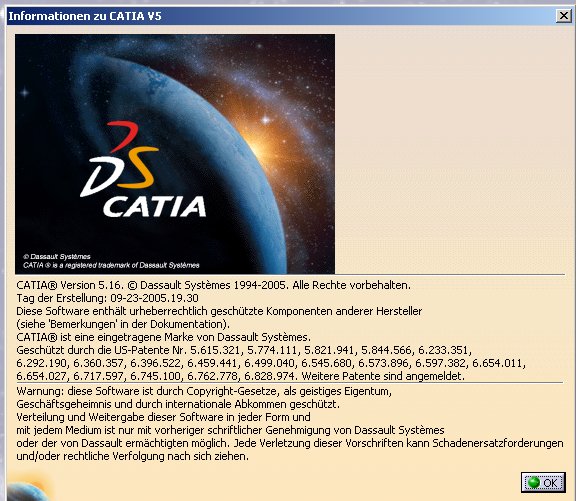Click the 'Bemerkungen' in der Dokumentation text

[123, 324]
